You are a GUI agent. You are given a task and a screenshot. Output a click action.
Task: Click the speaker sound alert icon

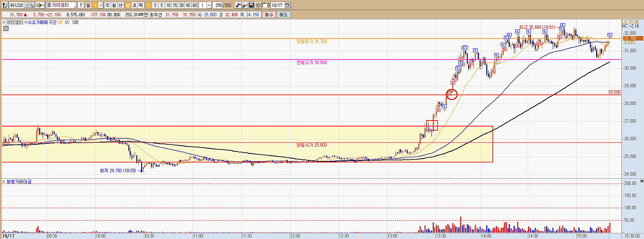(39, 5)
